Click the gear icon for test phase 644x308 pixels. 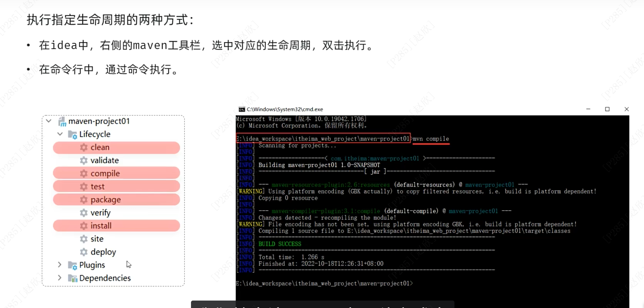[x=84, y=186]
